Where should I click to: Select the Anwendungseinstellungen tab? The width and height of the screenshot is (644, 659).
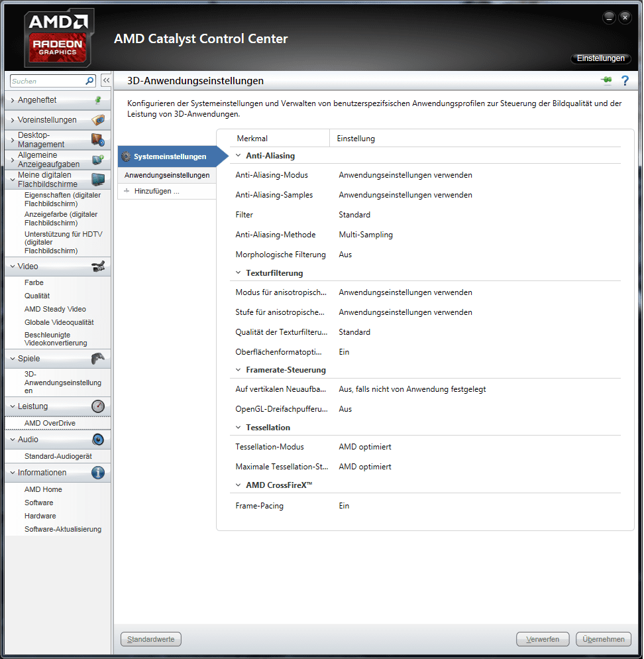167,175
